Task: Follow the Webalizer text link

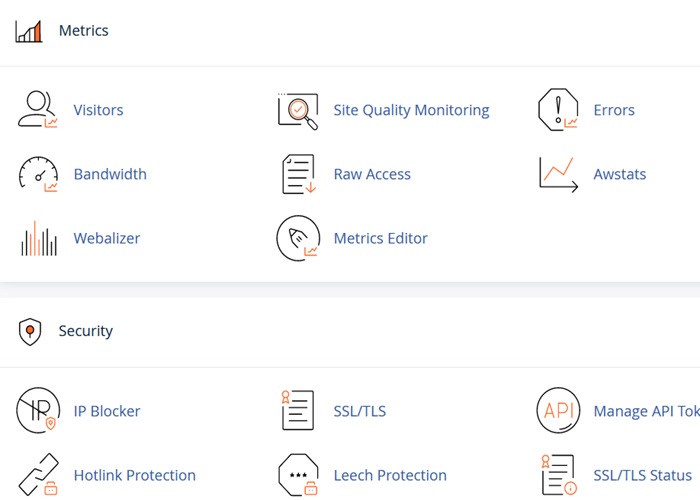Action: (107, 238)
